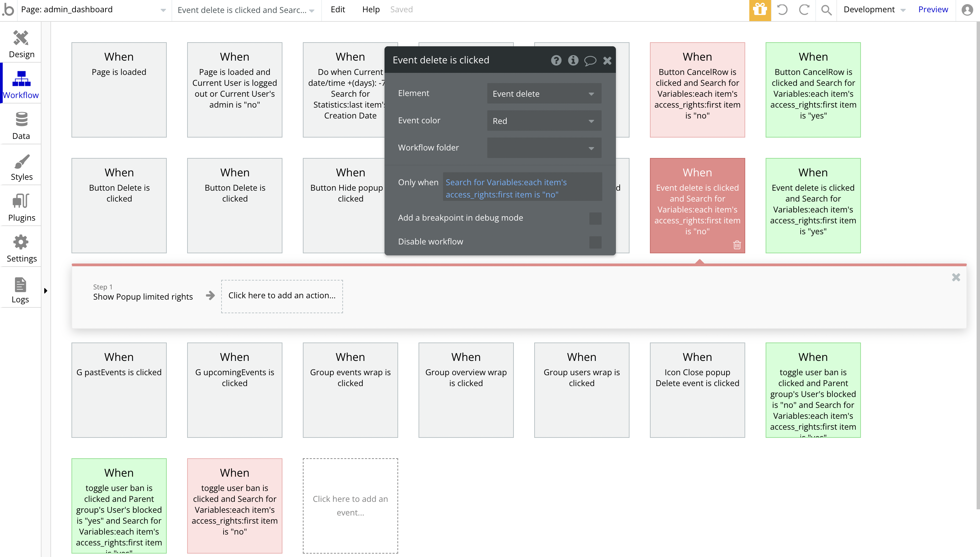The height and width of the screenshot is (557, 980).
Task: Click the Preview link
Action: 933,10
